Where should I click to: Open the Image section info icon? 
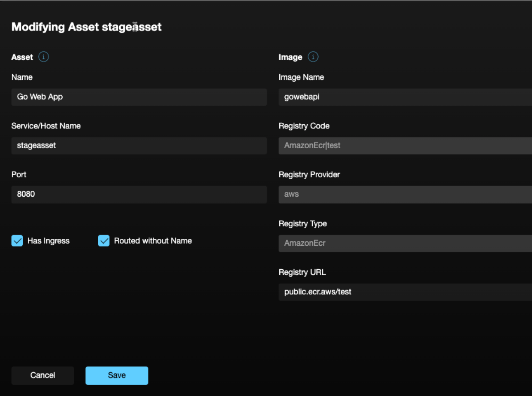point(313,57)
